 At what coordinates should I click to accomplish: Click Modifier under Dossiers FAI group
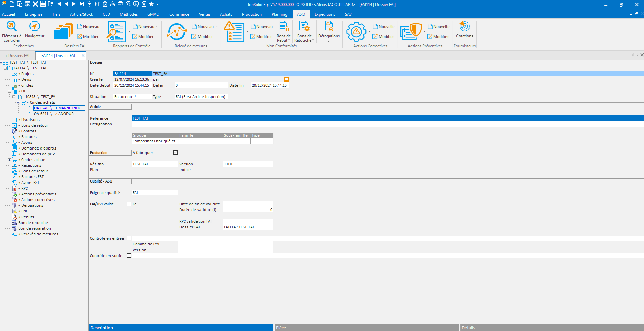click(x=88, y=37)
